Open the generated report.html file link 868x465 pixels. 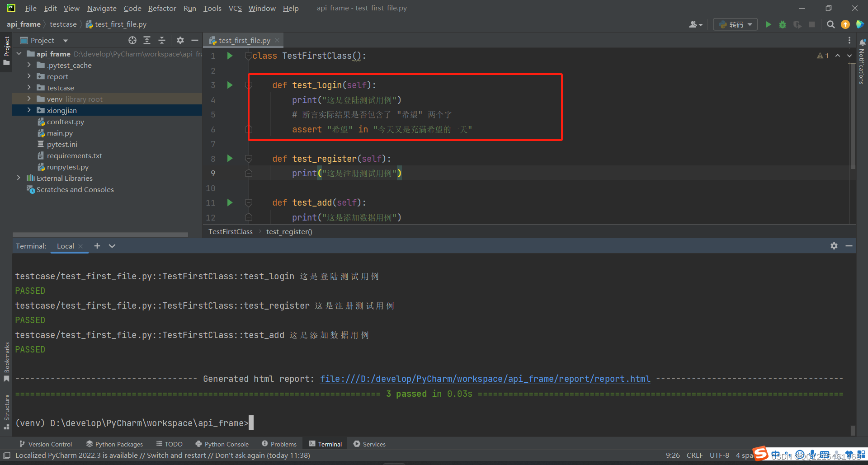pos(485,379)
